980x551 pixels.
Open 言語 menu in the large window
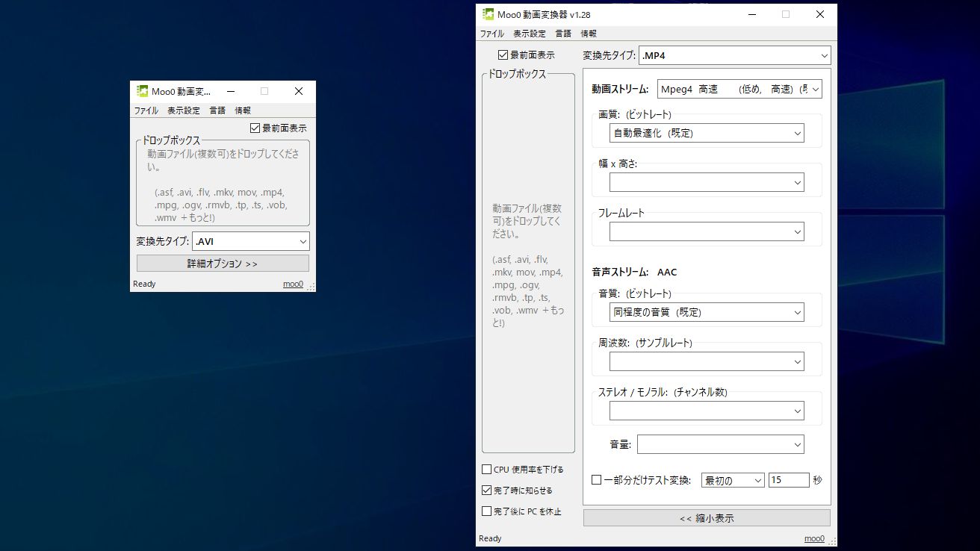(x=563, y=34)
